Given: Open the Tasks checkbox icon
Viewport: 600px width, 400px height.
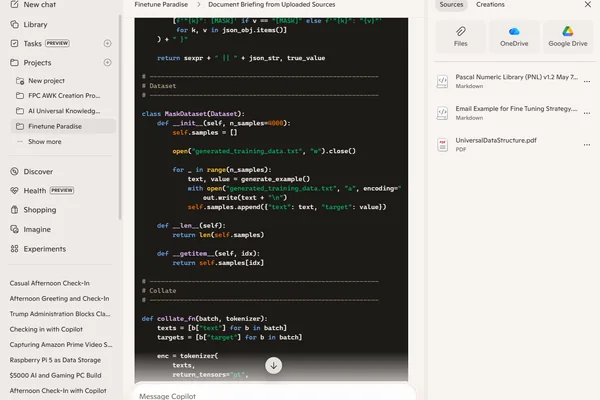Looking at the screenshot, I should 14,43.
